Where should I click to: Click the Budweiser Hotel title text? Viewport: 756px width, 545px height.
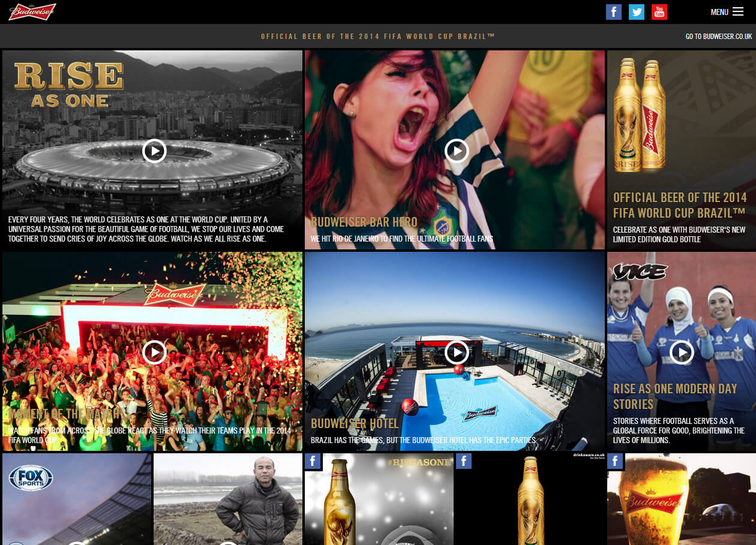pyautogui.click(x=354, y=424)
